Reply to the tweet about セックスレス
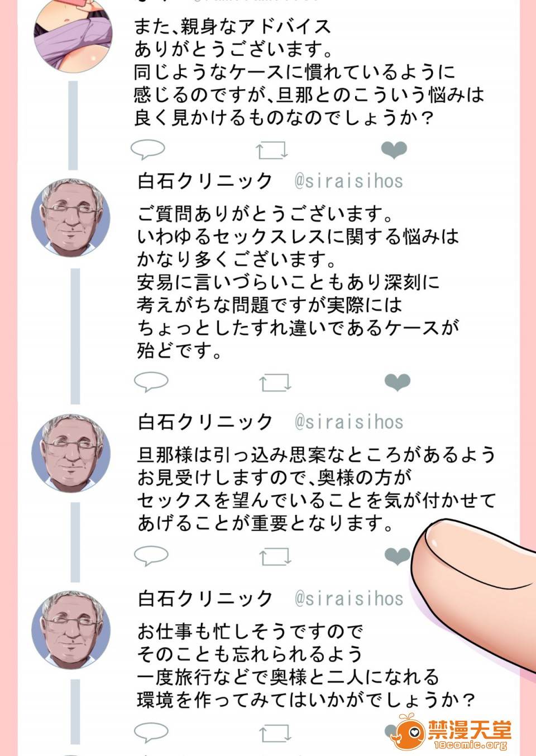This screenshot has width=536, height=756. pos(151,382)
